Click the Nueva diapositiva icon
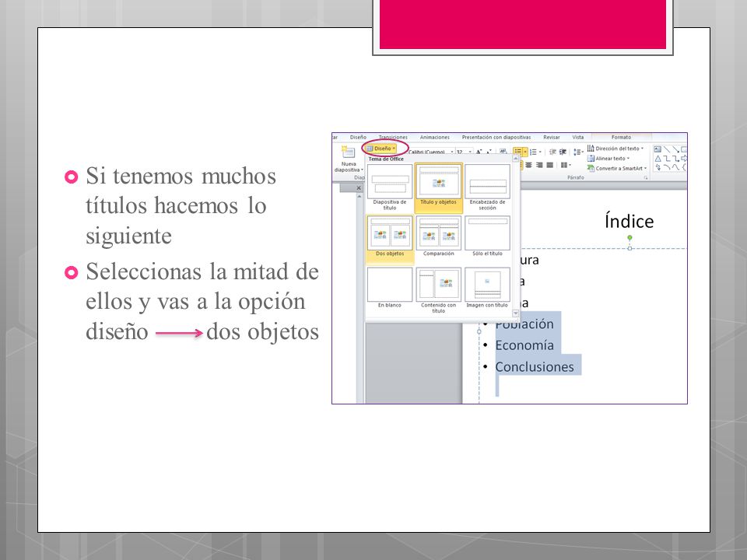 (349, 152)
